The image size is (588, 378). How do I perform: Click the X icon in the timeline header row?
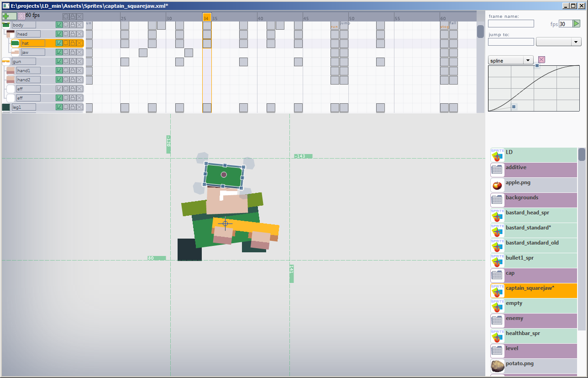tap(79, 16)
